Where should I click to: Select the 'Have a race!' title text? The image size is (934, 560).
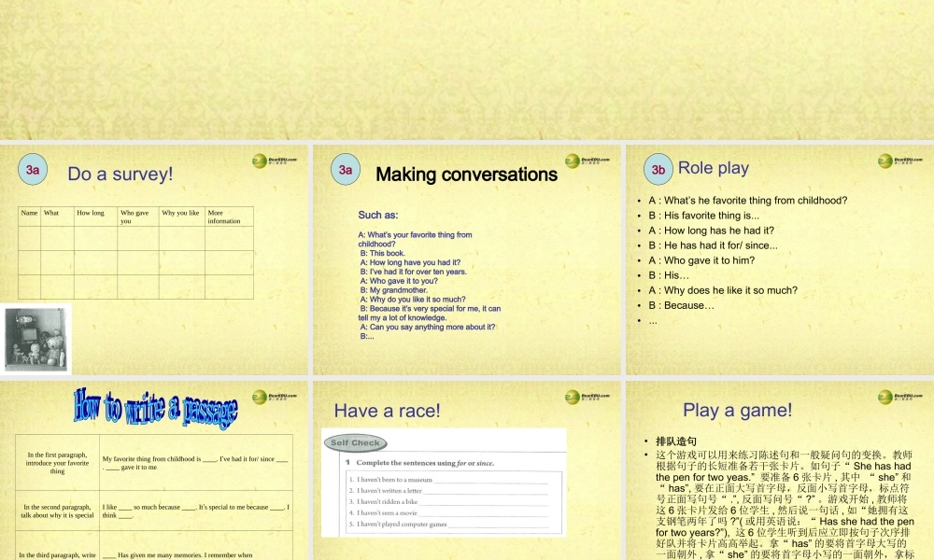click(387, 411)
